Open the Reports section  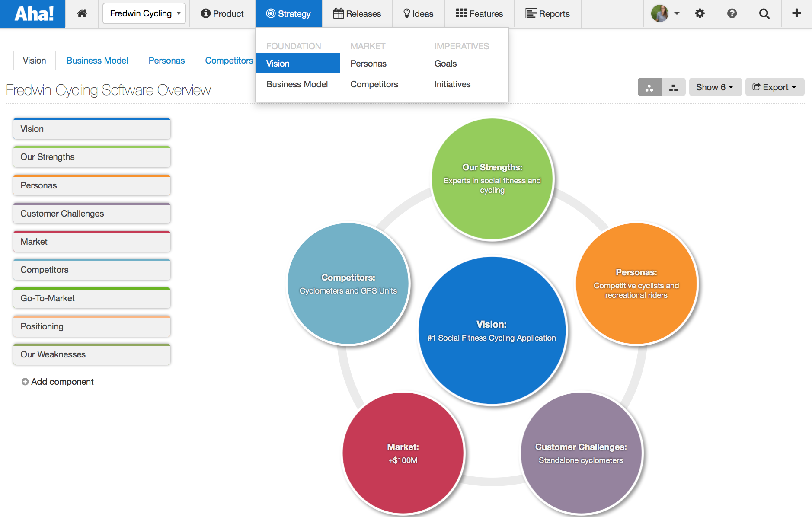(x=547, y=13)
